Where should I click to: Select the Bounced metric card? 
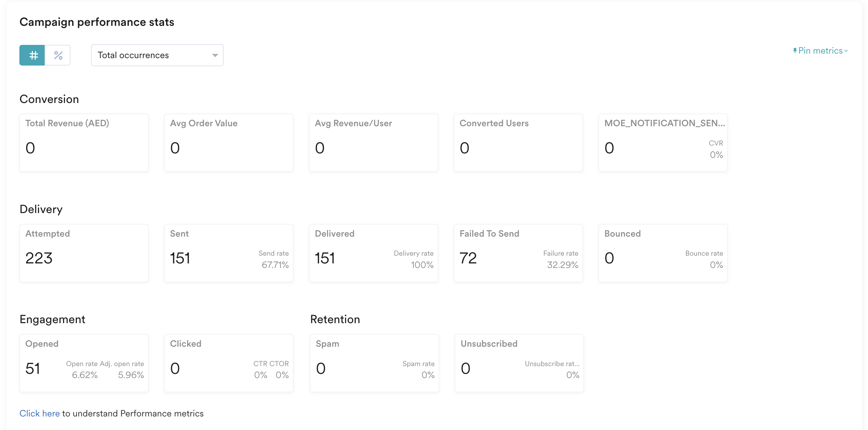pos(663,253)
